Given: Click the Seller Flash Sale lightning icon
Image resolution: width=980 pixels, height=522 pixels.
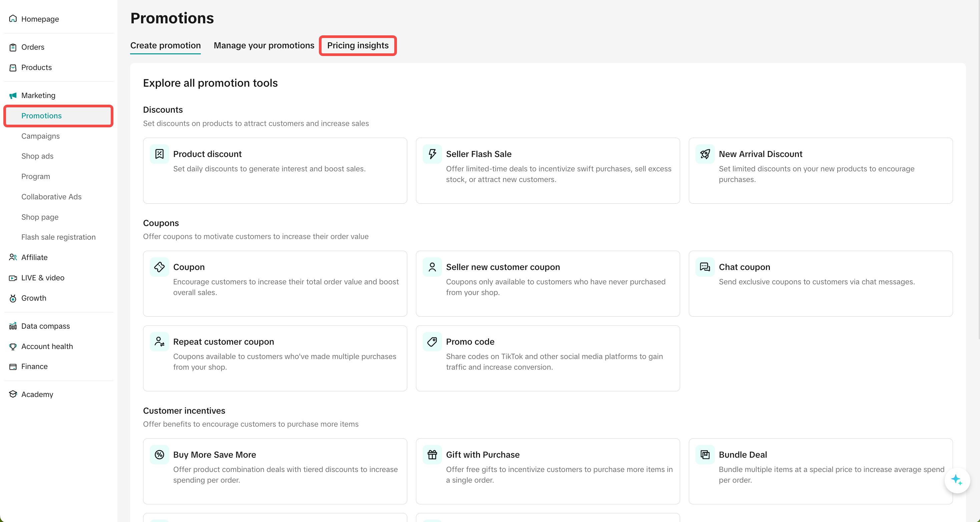Looking at the screenshot, I should click(x=432, y=154).
